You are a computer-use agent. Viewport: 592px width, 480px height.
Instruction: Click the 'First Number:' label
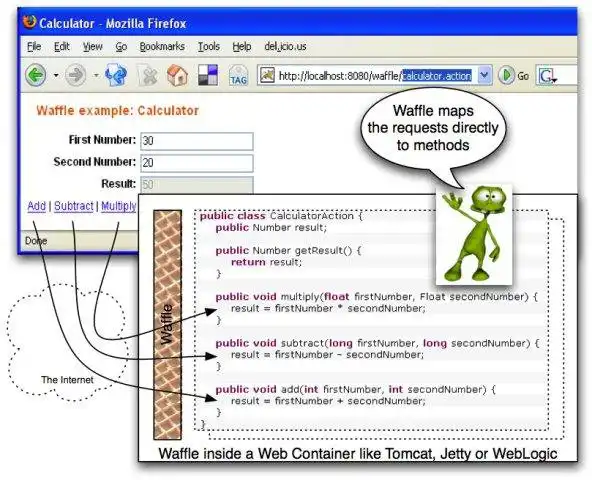coord(102,140)
